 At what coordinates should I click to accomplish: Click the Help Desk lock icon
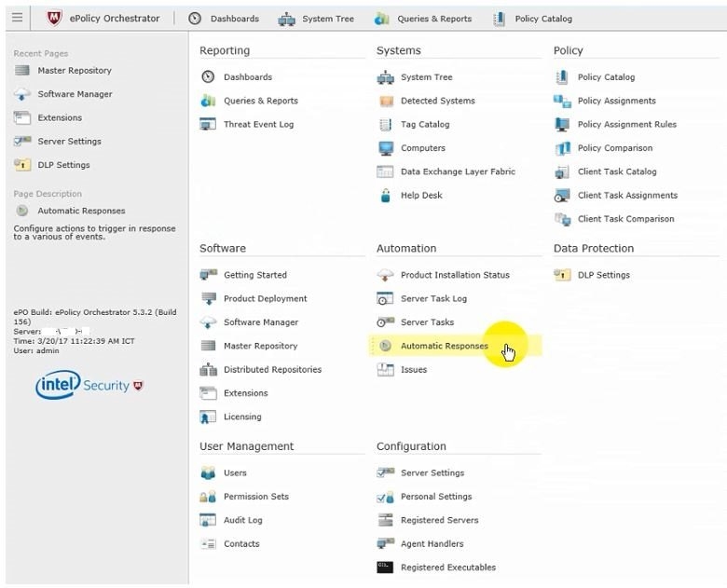coord(385,196)
